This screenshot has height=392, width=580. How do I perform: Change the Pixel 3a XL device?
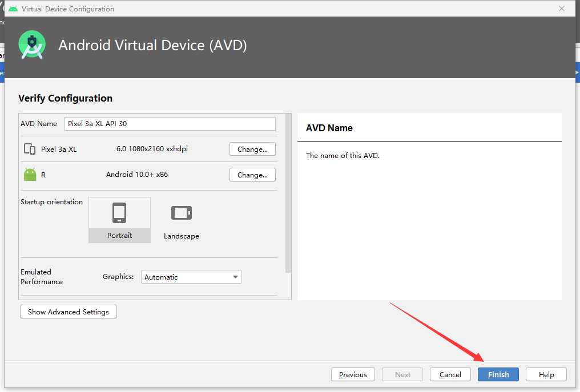click(252, 149)
